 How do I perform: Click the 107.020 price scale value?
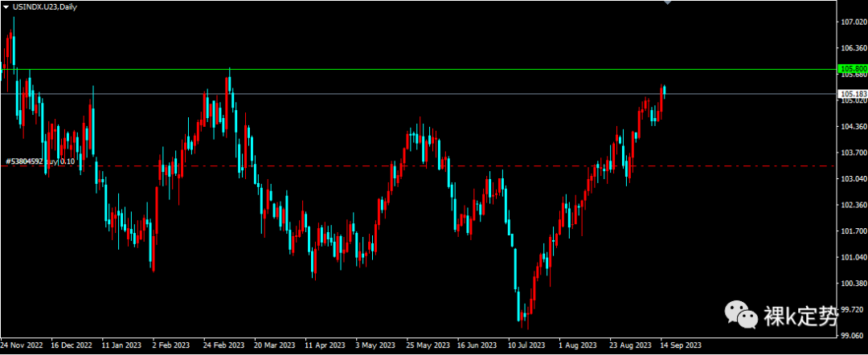(853, 22)
